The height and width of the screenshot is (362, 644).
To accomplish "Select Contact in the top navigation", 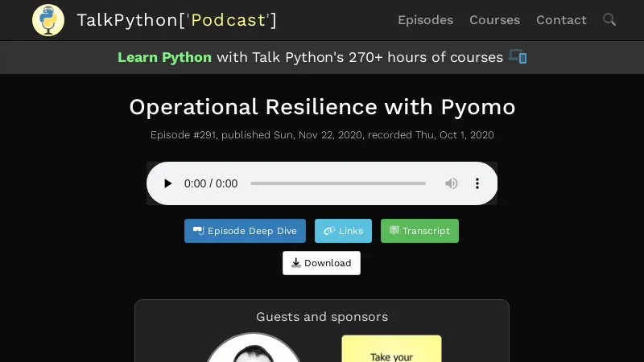I will [561, 20].
